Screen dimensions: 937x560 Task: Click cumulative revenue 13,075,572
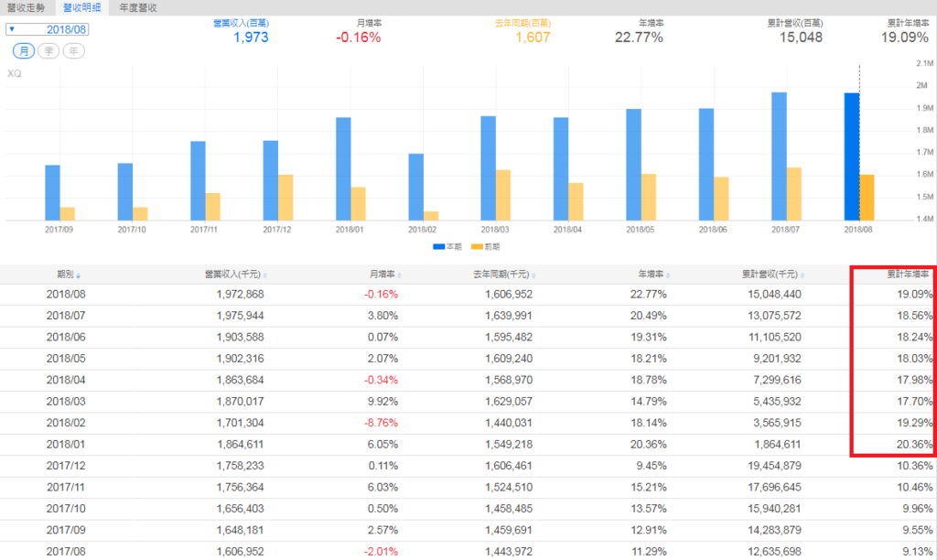[774, 316]
